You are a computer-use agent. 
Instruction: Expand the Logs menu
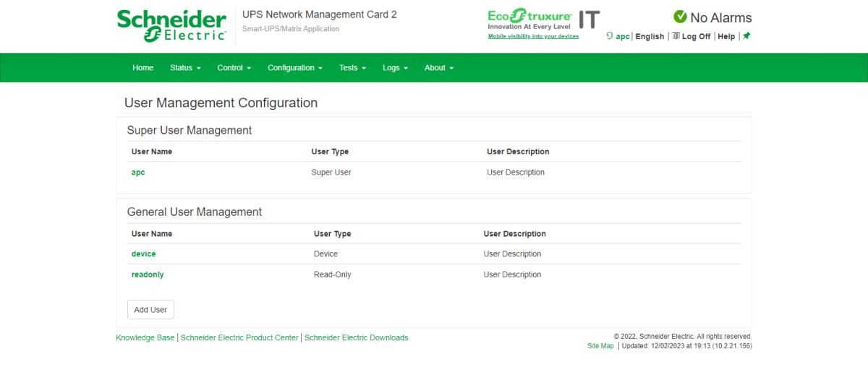[x=395, y=67]
